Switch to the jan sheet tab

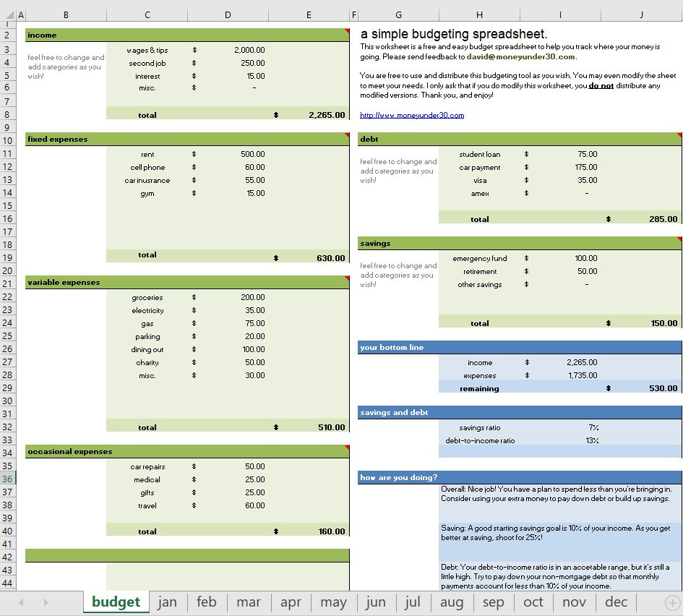168,602
